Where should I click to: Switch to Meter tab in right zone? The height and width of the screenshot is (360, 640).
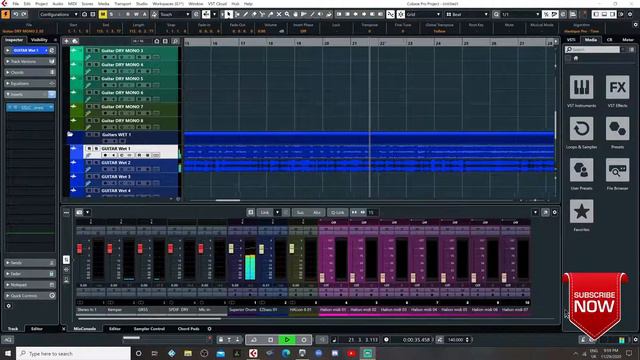[627, 40]
